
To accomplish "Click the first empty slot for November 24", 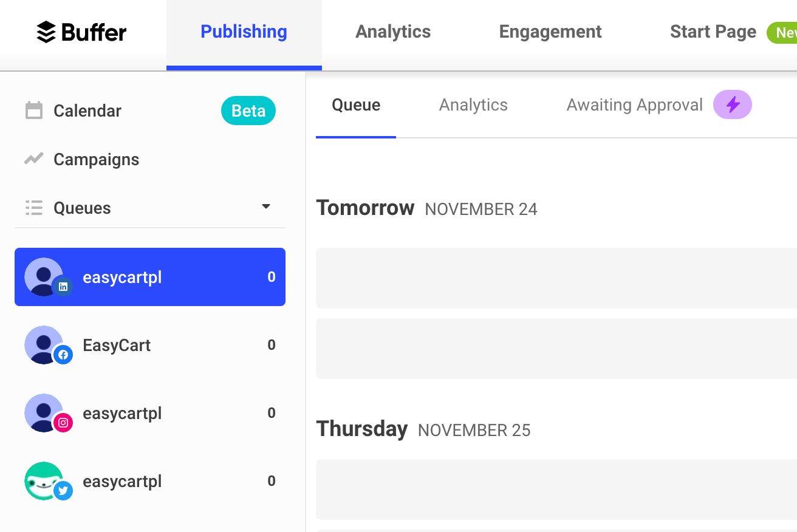I will tap(556, 278).
